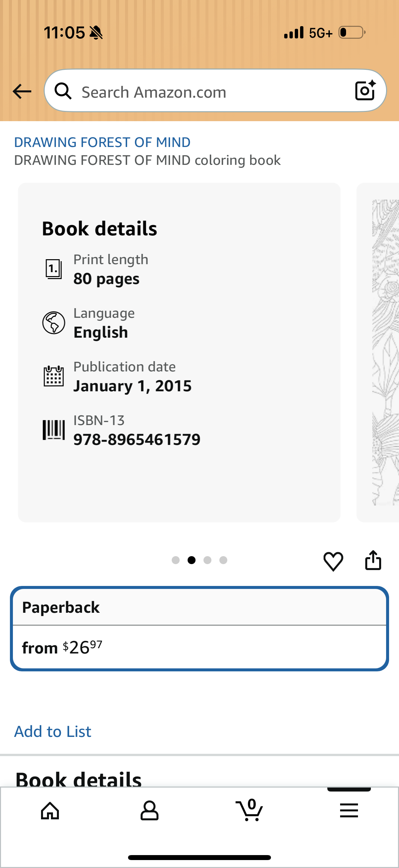Screen dimensions: 399x868
Task: Select the Paperback format option
Action: pos(199,629)
